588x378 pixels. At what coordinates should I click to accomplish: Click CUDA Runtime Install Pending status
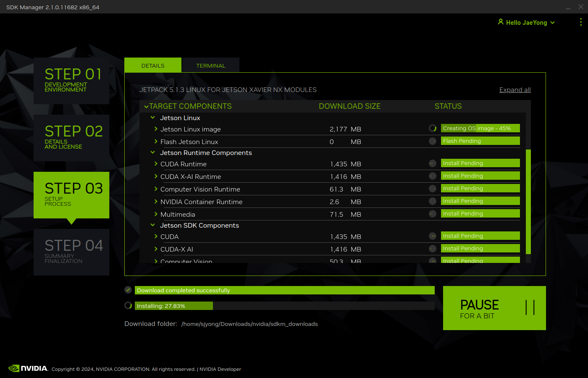(x=480, y=163)
